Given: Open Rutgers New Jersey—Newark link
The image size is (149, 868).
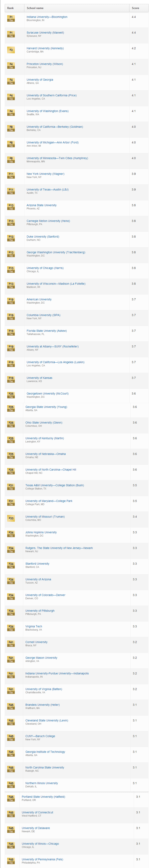Looking at the screenshot, I should 59,548.
